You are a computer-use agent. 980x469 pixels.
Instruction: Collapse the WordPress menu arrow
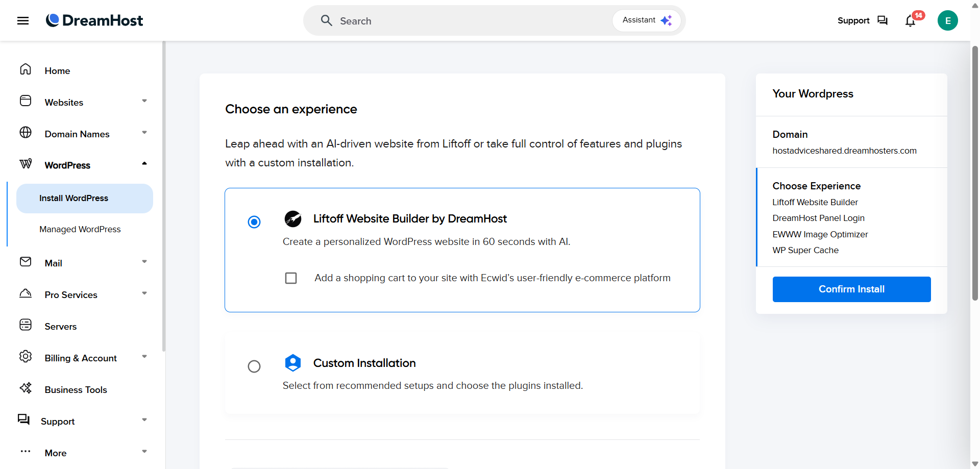pyautogui.click(x=144, y=164)
